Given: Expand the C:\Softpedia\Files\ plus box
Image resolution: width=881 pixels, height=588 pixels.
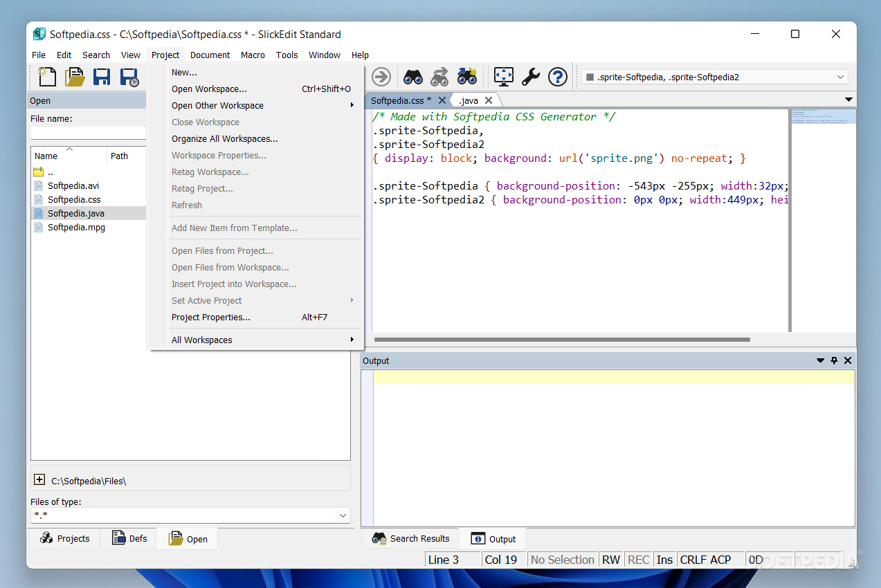Looking at the screenshot, I should (39, 479).
